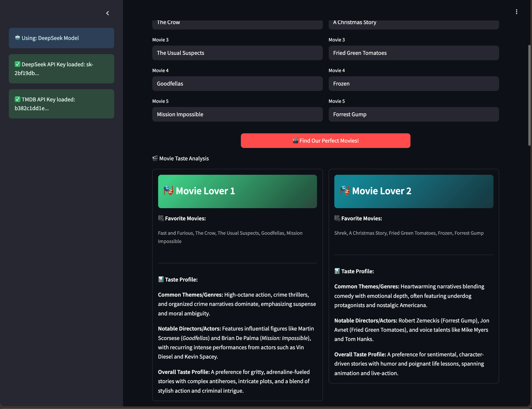The width and height of the screenshot is (532, 409).
Task: Click the clapperboard icon by Movie Taste Analysis
Action: pyautogui.click(x=155, y=158)
